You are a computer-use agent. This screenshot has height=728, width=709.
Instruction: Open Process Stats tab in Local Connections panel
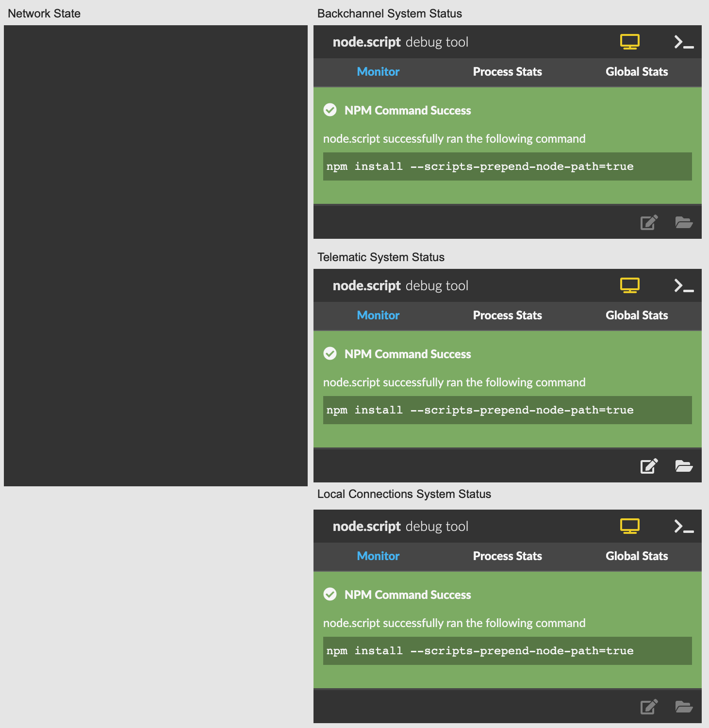coord(507,556)
